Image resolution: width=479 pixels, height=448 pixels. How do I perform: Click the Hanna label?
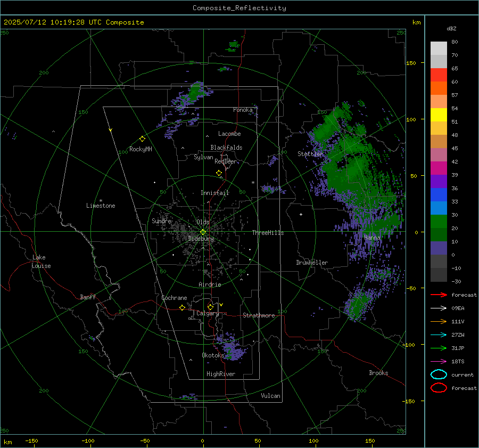click(372, 238)
